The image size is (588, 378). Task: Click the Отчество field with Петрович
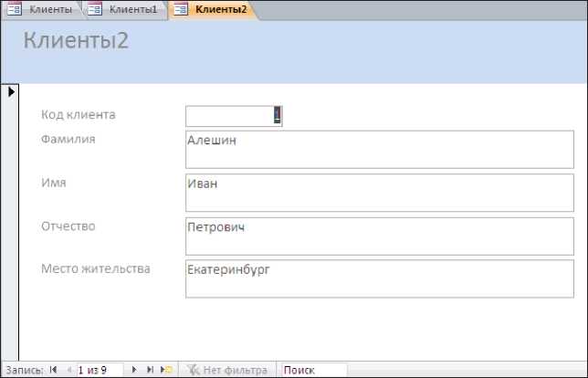[380, 236]
